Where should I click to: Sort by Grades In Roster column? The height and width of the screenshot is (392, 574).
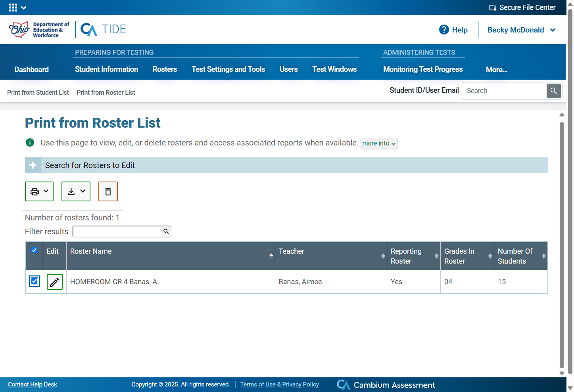pos(467,256)
